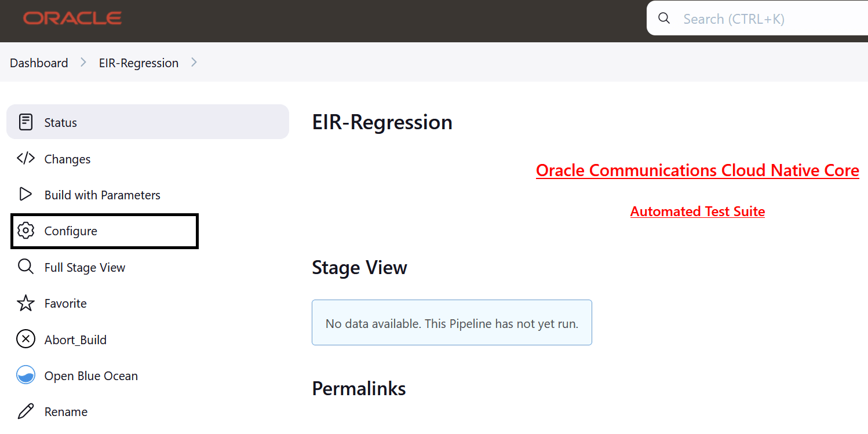Click the Abort_Build circle-x icon

[26, 339]
